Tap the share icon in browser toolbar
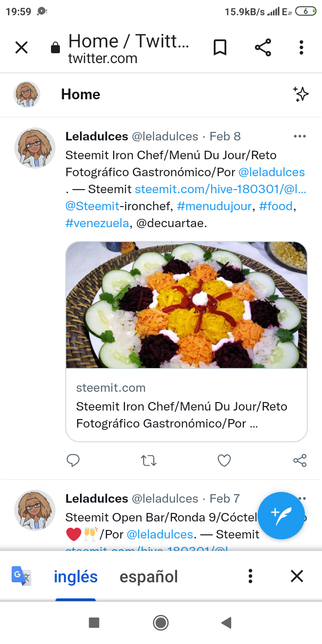 click(263, 47)
